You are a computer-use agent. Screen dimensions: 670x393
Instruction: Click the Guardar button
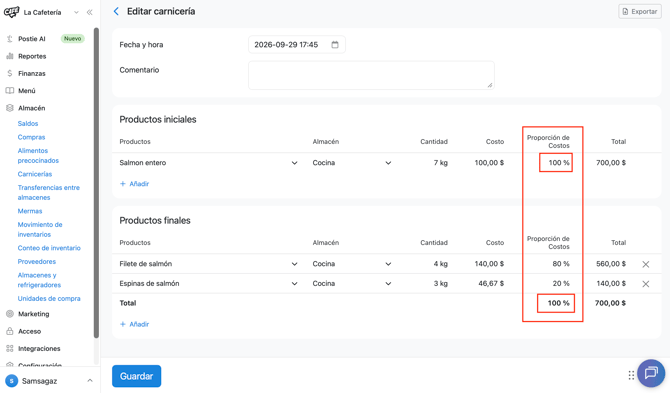point(136,376)
